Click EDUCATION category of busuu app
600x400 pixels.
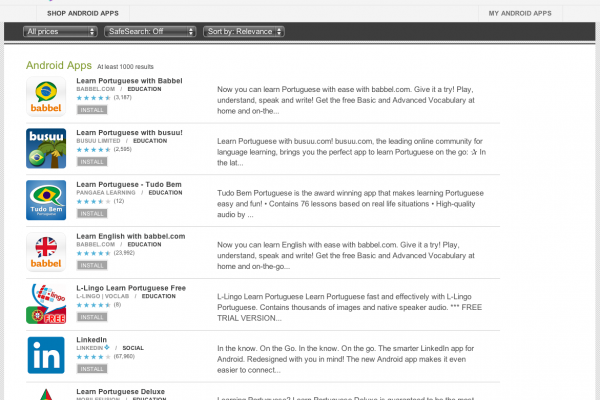(x=150, y=141)
